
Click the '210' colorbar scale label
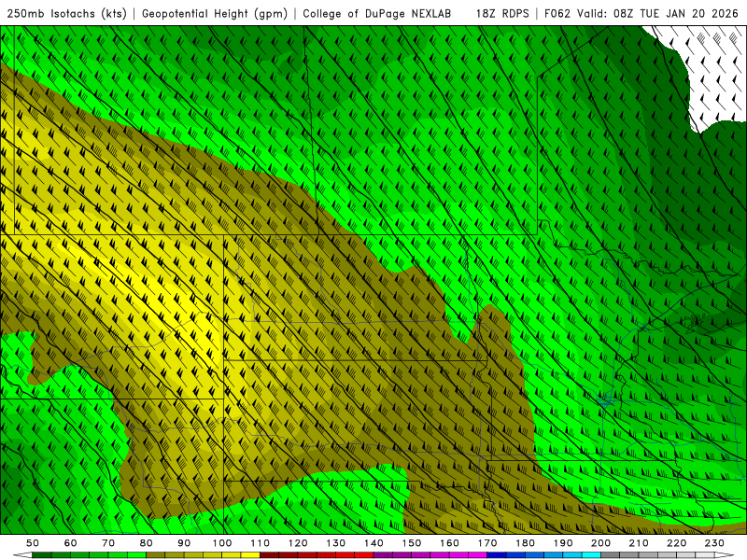pyautogui.click(x=640, y=543)
